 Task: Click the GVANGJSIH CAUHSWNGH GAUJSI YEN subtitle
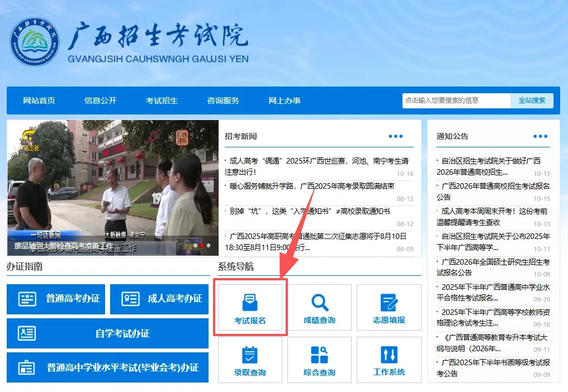coord(158,59)
